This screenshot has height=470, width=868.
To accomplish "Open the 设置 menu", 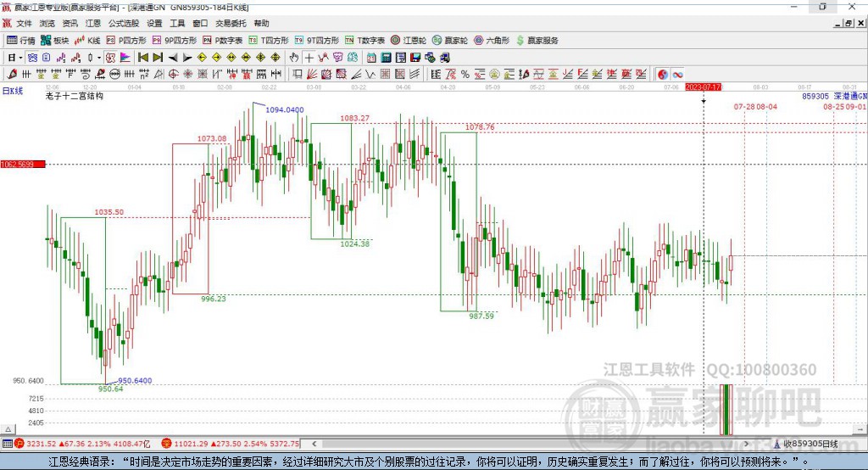I will pyautogui.click(x=154, y=23).
